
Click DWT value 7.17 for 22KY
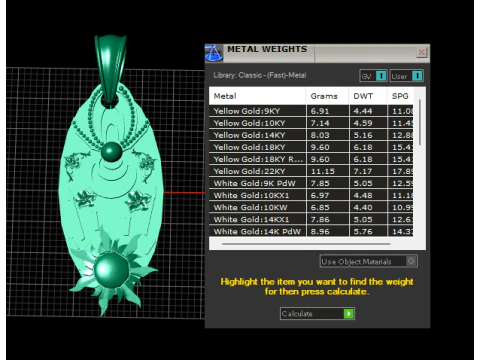363,171
